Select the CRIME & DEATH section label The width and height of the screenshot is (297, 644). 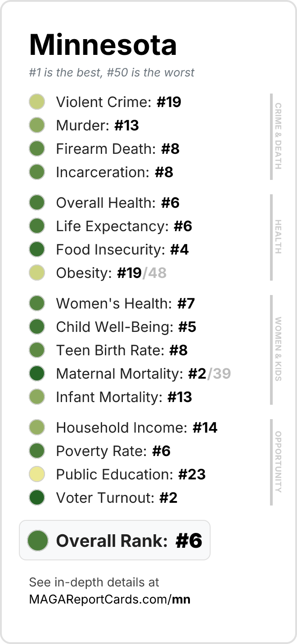(x=278, y=136)
